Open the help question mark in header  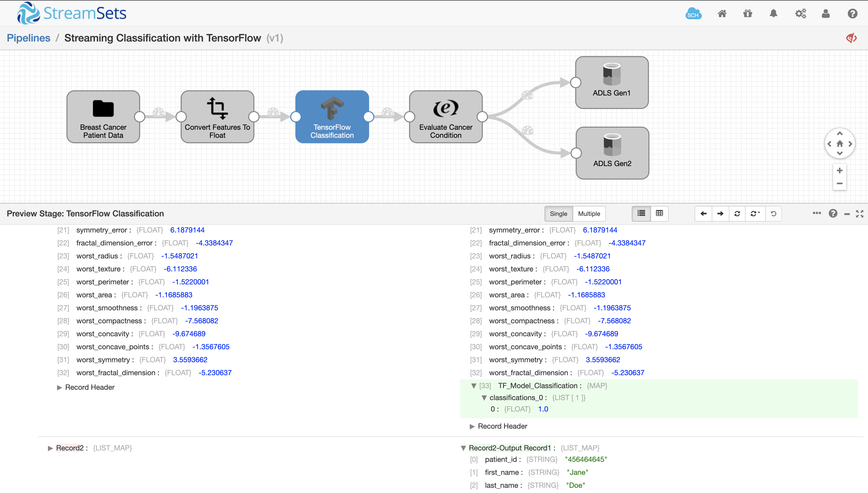852,13
